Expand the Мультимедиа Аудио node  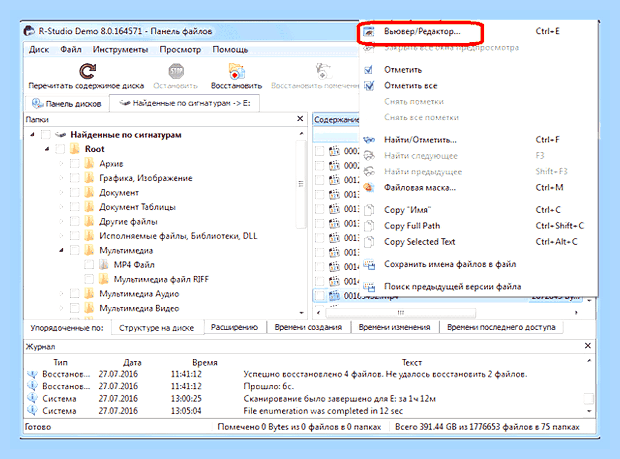[x=61, y=294]
